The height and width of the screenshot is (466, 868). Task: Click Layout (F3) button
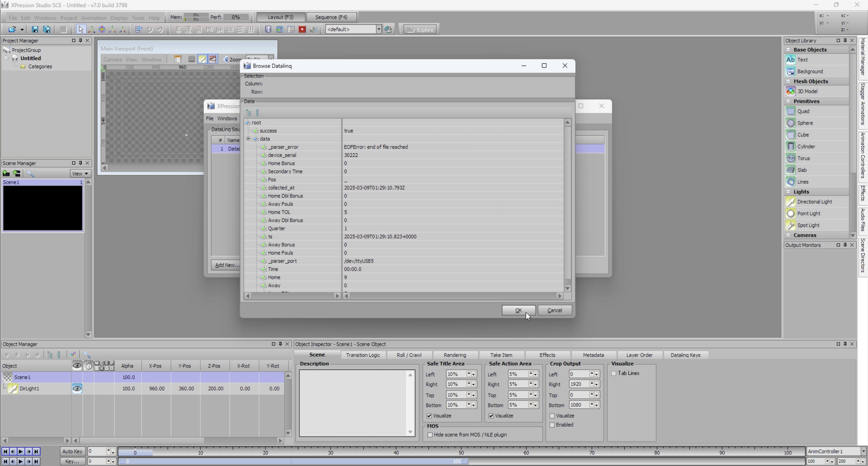pyautogui.click(x=280, y=17)
